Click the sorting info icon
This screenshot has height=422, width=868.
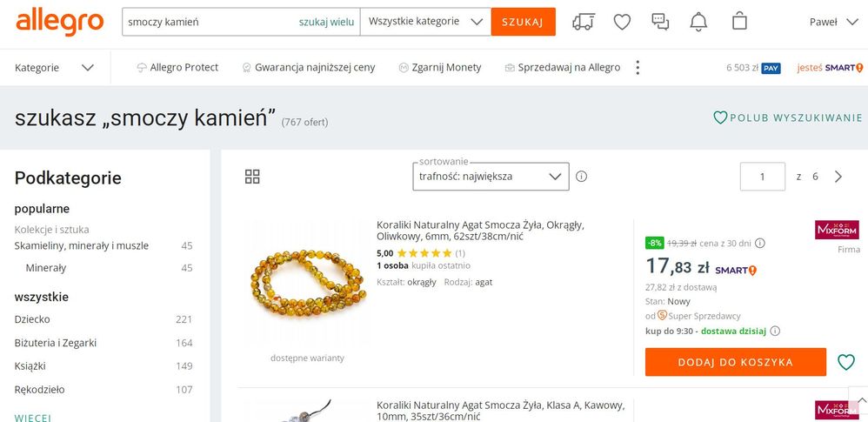[x=581, y=177]
